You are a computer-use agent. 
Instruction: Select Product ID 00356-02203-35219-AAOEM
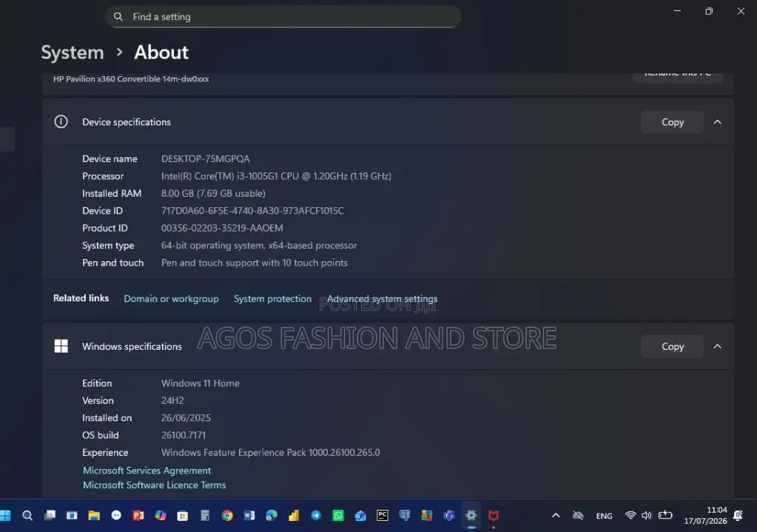coord(222,229)
